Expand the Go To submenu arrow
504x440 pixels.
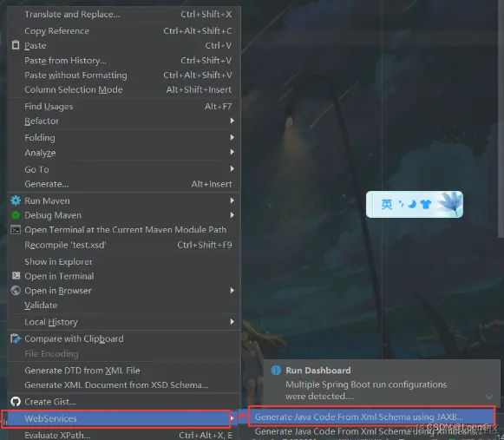click(232, 168)
